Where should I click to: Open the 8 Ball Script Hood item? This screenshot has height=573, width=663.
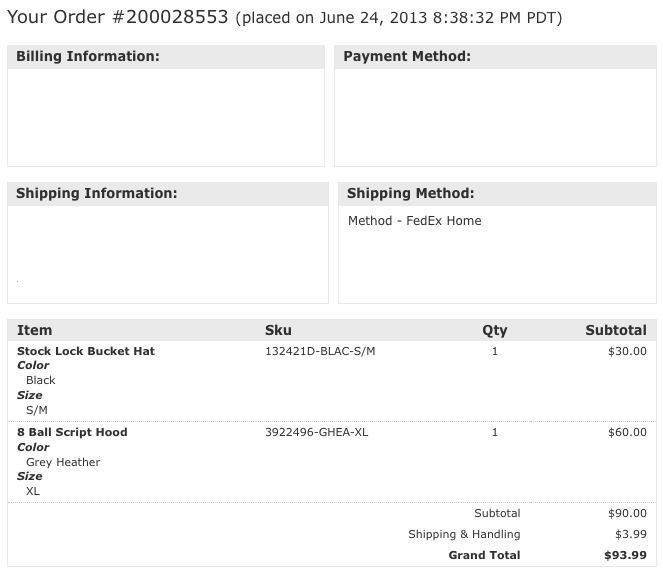tap(72, 432)
